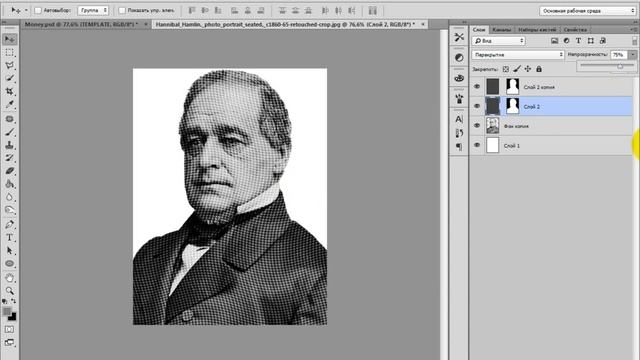Open the Группа auto-select dropdown
The image size is (640, 360).
tap(93, 10)
